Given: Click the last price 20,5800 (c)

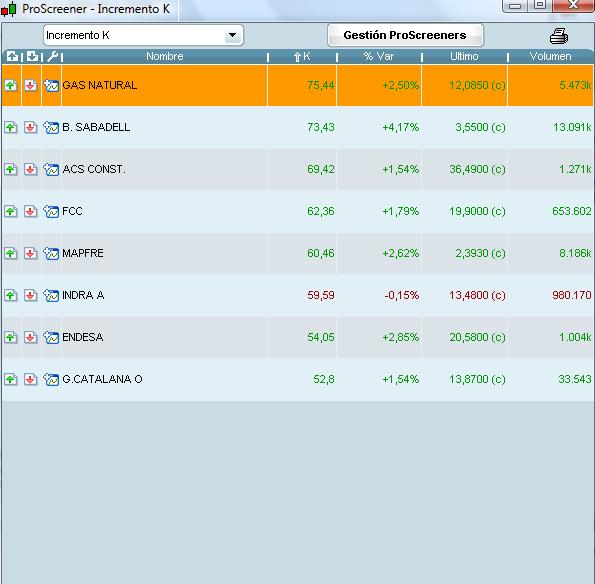Looking at the screenshot, I should coord(477,337).
